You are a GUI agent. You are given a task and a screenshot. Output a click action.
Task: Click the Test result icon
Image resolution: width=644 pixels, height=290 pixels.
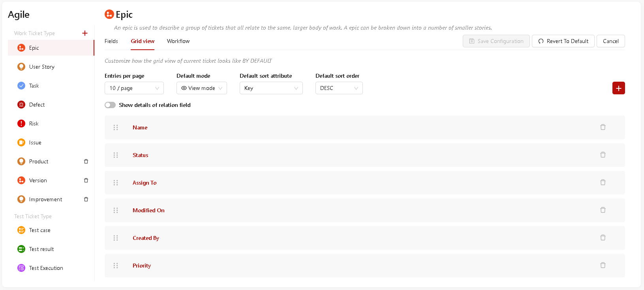21,249
